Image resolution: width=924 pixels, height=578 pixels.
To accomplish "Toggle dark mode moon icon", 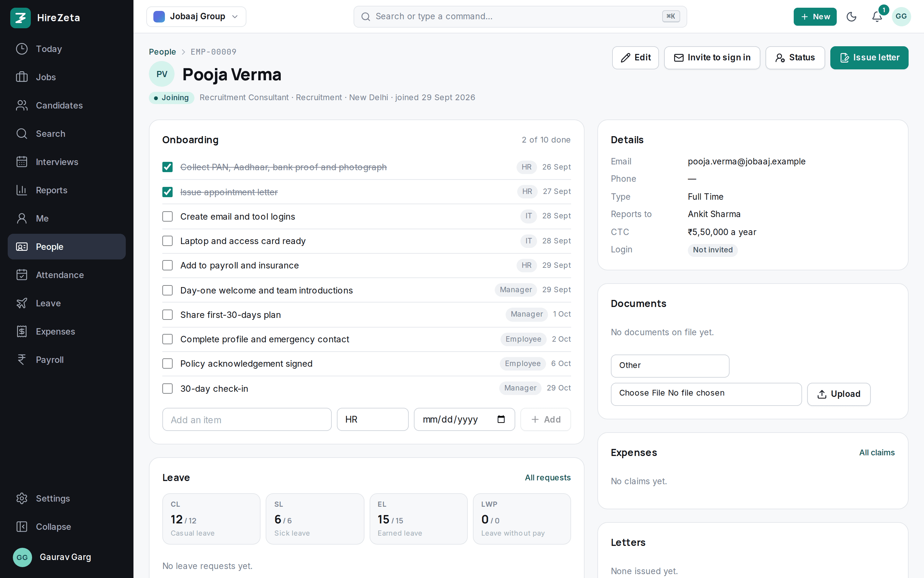I will point(851,17).
